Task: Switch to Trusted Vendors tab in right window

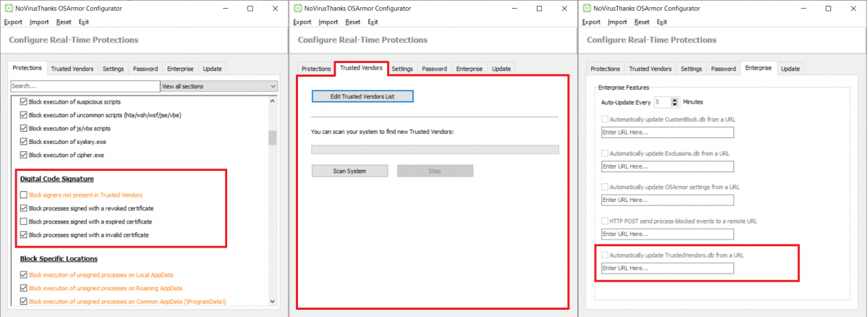Action: coord(650,69)
